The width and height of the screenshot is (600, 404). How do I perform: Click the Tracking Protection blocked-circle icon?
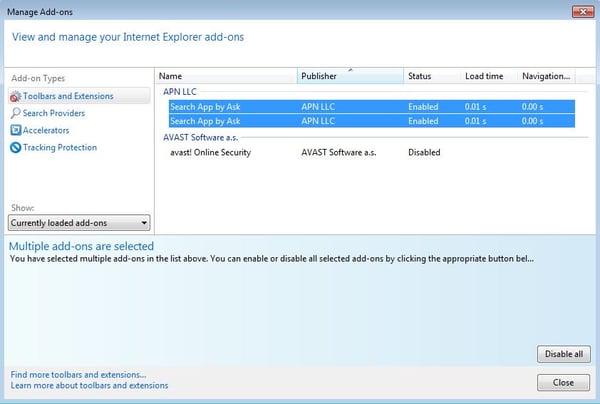[x=15, y=147]
